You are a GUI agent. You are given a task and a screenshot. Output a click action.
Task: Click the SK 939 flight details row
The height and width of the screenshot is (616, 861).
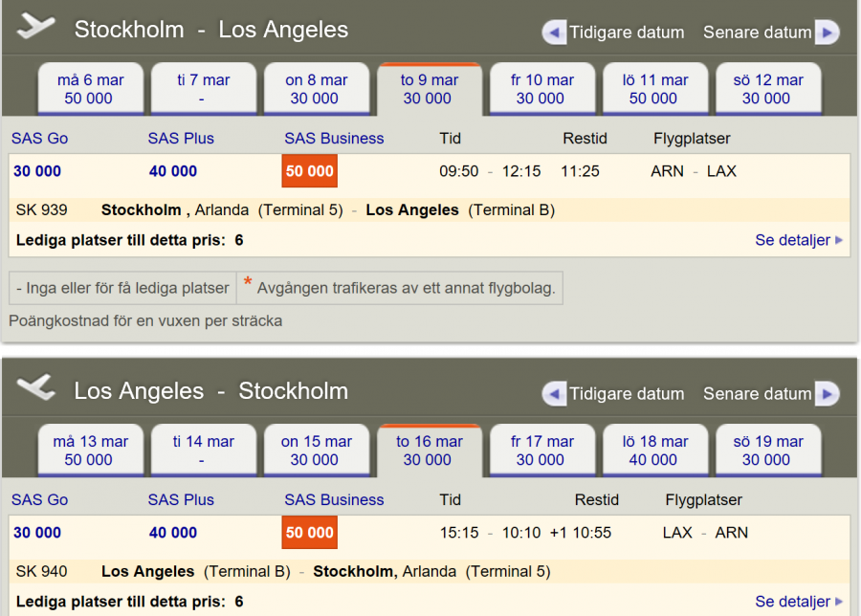tap(285, 210)
